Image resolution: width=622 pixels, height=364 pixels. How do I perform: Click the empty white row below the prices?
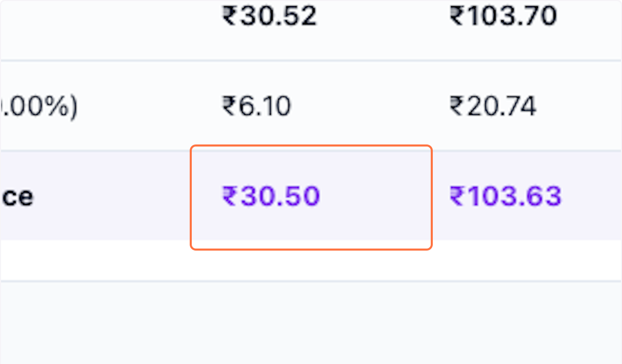[311, 260]
